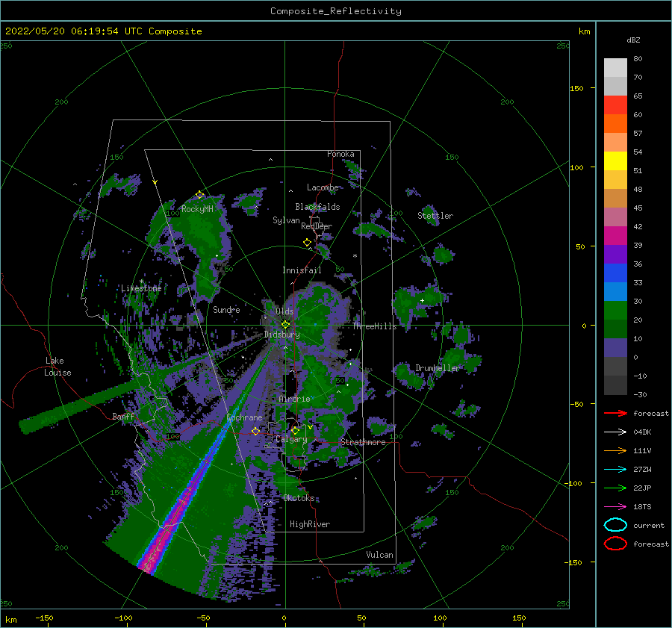This screenshot has width=672, height=628.
Task: Select the magenta 39-42 dBZ color band
Action: point(615,236)
